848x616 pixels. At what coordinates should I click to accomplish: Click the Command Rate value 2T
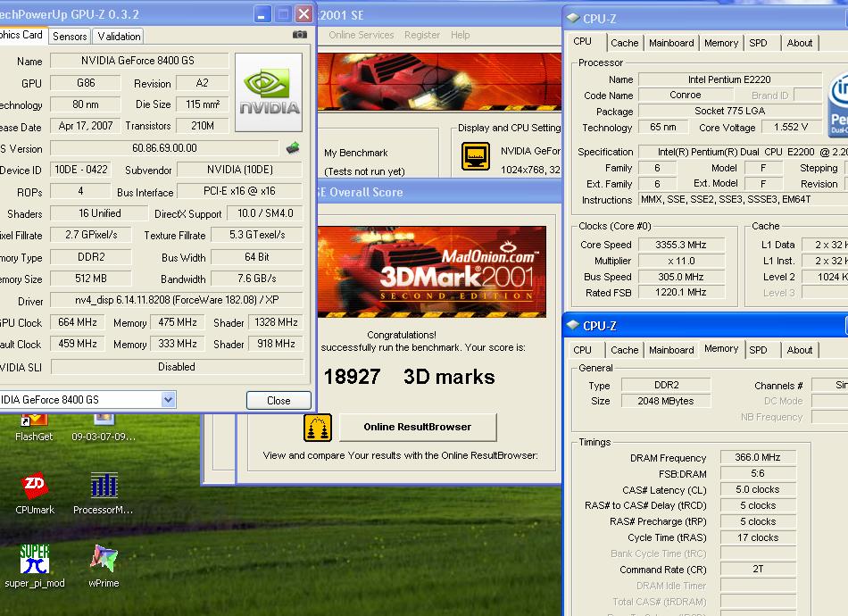point(758,569)
